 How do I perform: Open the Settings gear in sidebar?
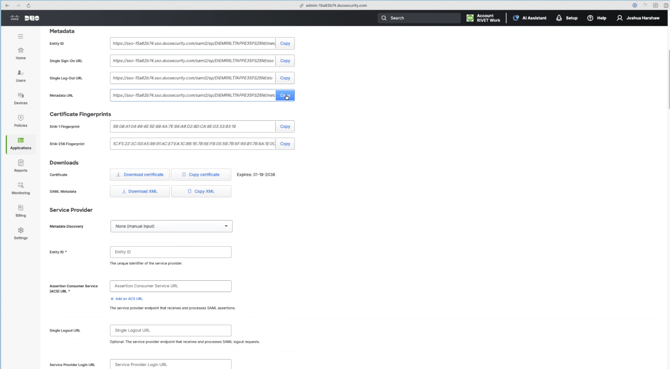[21, 233]
